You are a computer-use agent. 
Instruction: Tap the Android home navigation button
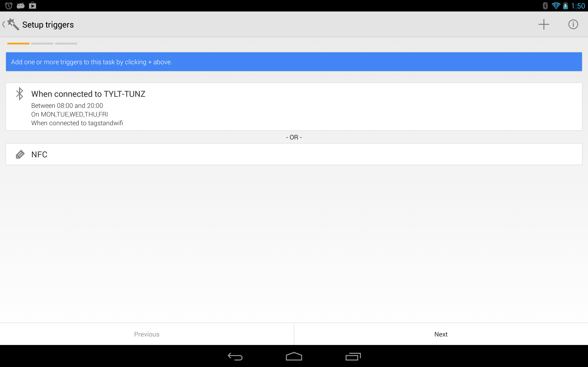click(294, 356)
